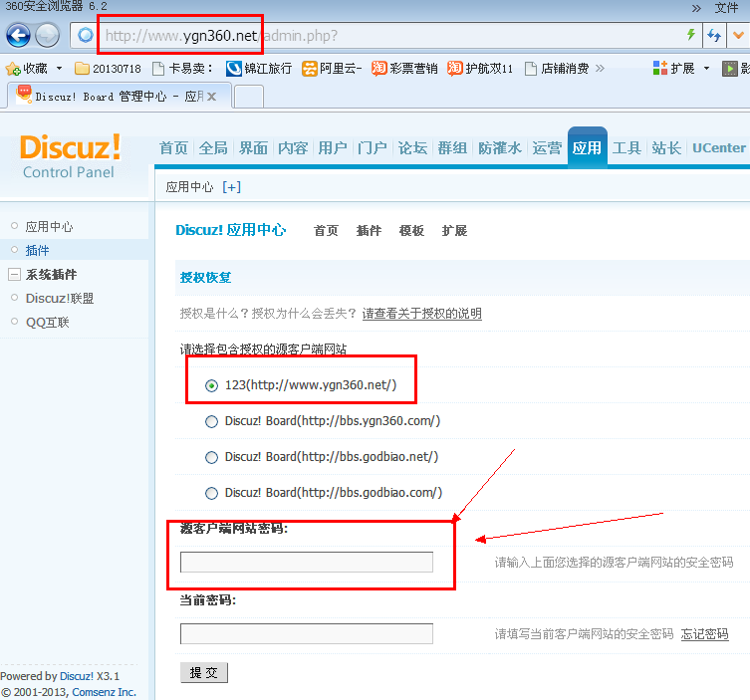Open the 扩展 tab in 应用中心
The image size is (750, 700).
[454, 230]
